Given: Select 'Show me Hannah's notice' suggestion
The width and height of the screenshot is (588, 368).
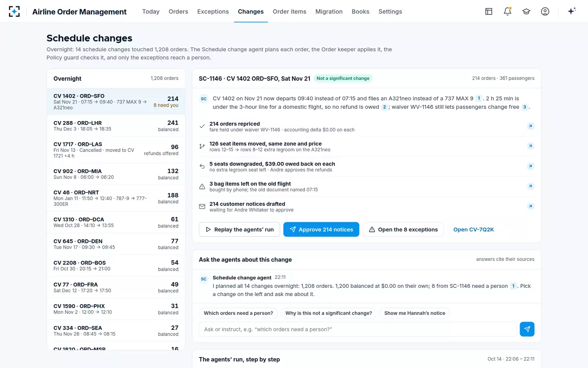Looking at the screenshot, I should pyautogui.click(x=414, y=313).
